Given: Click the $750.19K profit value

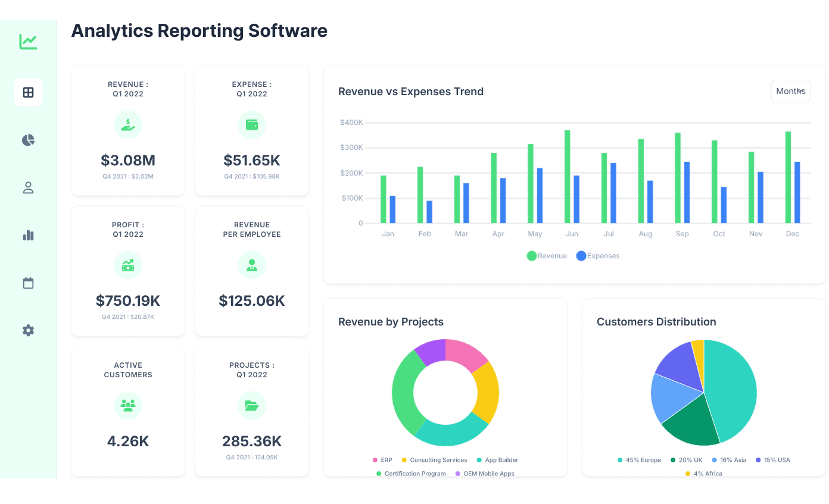Looking at the screenshot, I should [x=128, y=300].
